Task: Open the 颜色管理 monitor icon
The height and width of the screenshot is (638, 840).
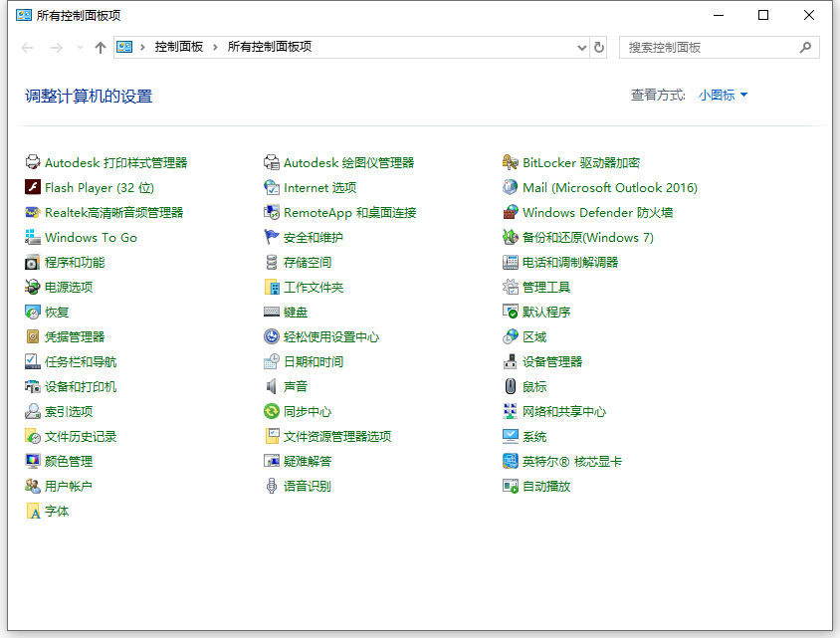Action: (33, 461)
